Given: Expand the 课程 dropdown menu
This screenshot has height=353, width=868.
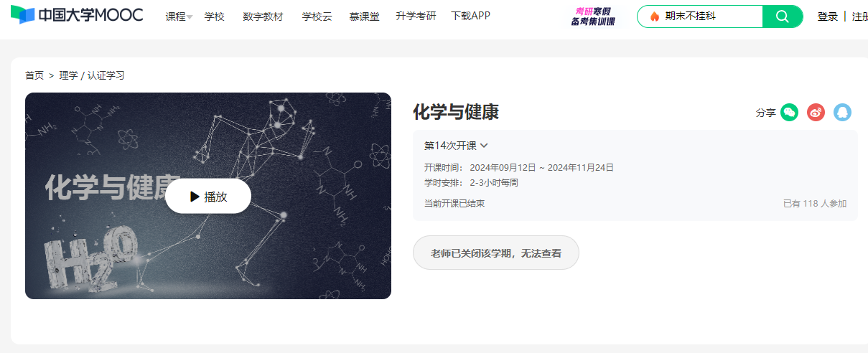Looking at the screenshot, I should tap(179, 16).
